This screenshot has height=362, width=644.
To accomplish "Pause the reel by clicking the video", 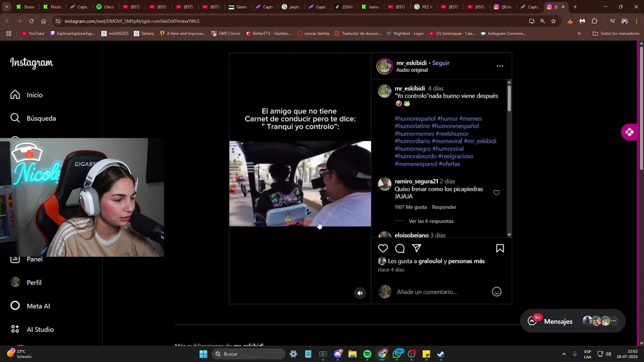I will [x=300, y=178].
